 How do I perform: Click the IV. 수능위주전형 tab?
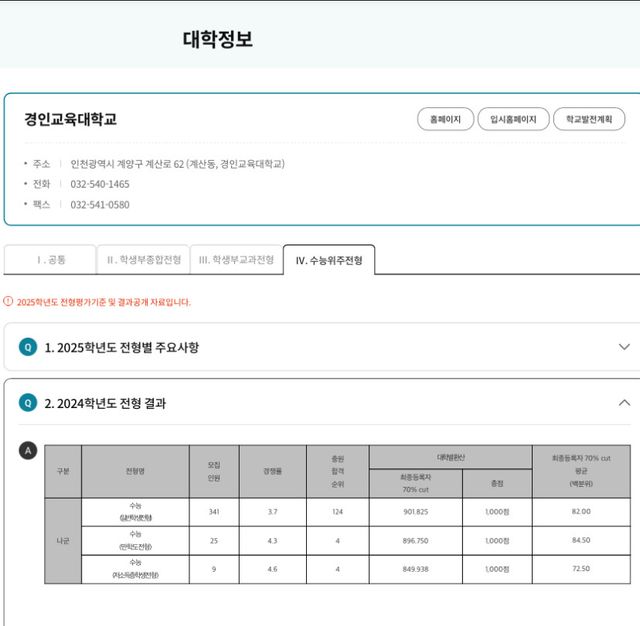click(x=329, y=260)
